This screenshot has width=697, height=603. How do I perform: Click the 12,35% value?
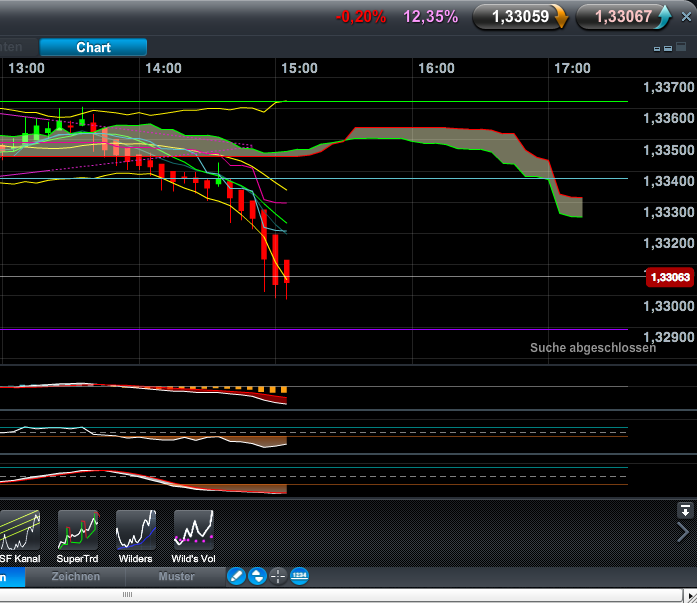click(x=430, y=17)
